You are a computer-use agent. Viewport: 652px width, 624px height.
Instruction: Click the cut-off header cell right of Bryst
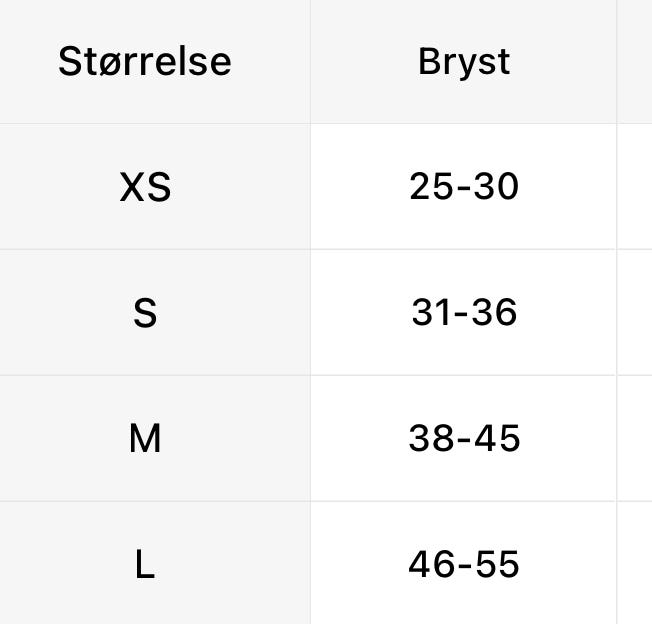(635, 62)
